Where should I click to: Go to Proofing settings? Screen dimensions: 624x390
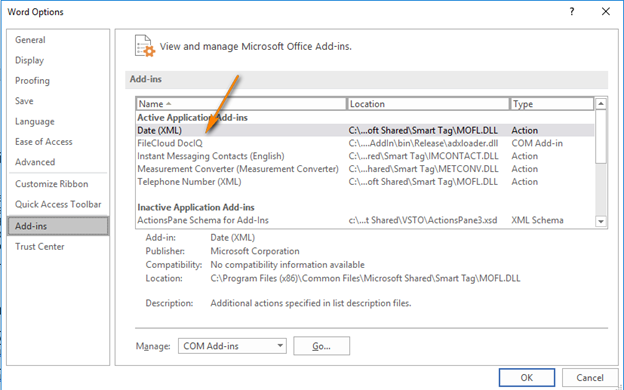[x=32, y=80]
